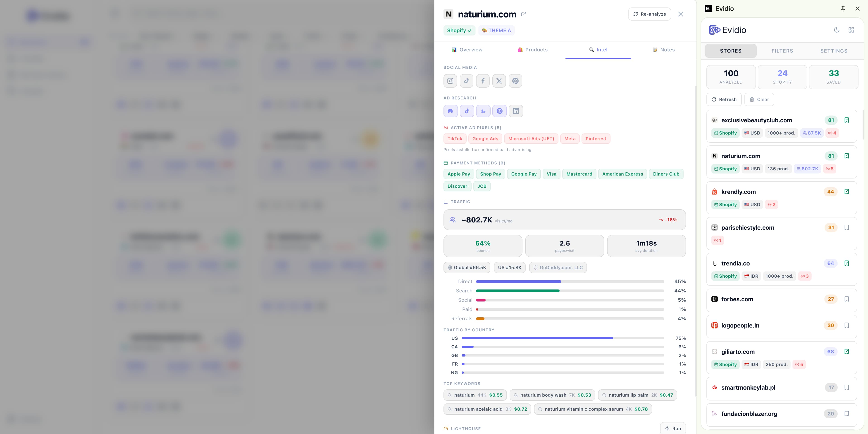Click the naturium body wash keyword chip
The image size is (868, 434).
[552, 395]
